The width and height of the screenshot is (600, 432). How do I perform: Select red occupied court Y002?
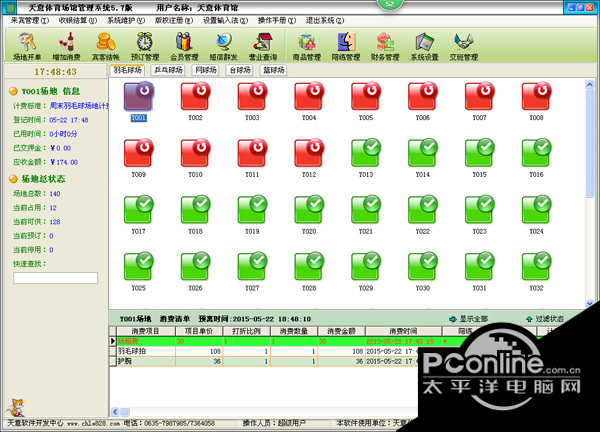coord(195,101)
